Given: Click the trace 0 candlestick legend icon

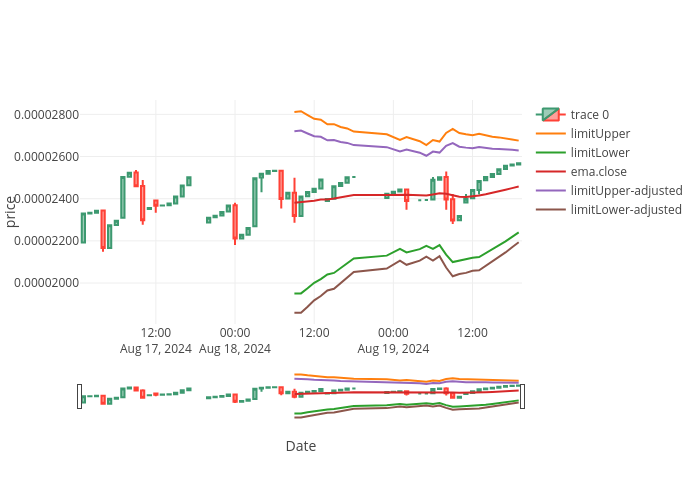Looking at the screenshot, I should 551,115.
